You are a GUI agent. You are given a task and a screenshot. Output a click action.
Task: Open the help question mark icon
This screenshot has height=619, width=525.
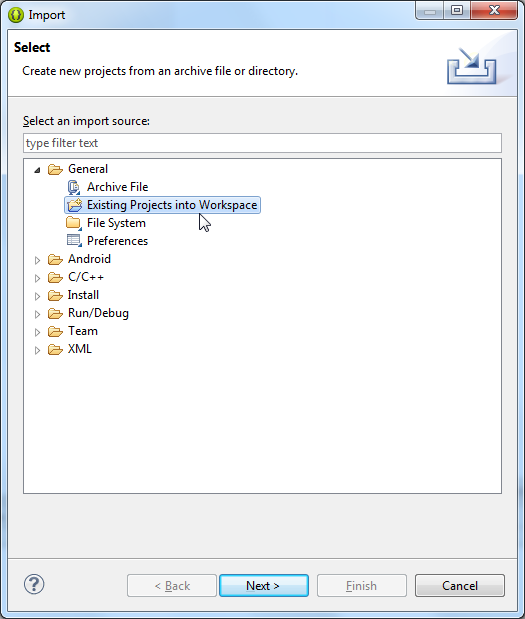pos(34,584)
